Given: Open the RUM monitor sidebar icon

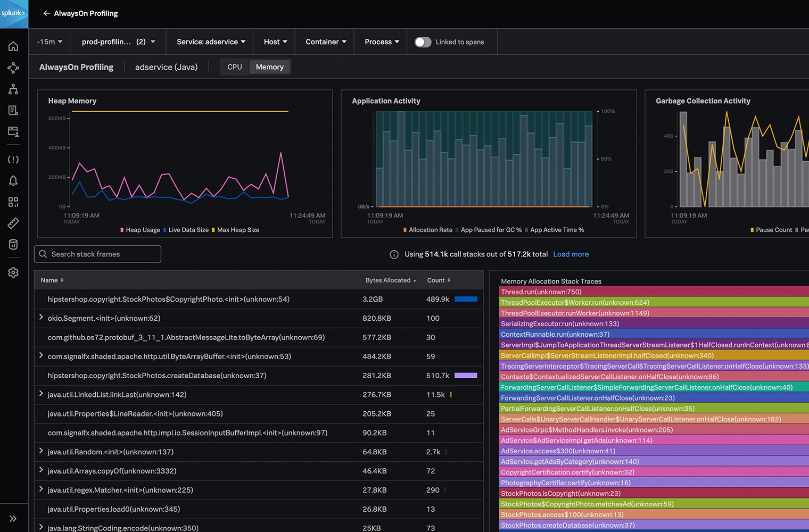Looking at the screenshot, I should point(13,131).
